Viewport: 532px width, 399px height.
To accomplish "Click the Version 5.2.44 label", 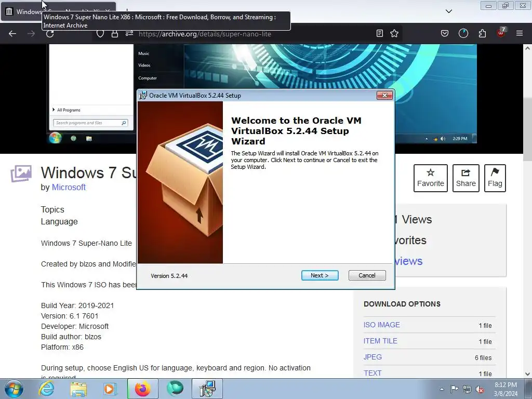I will tap(169, 276).
